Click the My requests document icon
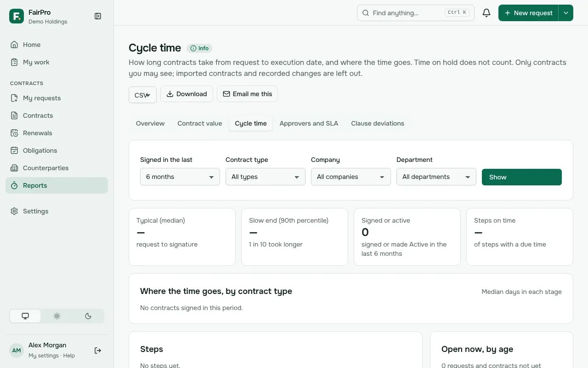The width and height of the screenshot is (588, 368). tap(14, 98)
